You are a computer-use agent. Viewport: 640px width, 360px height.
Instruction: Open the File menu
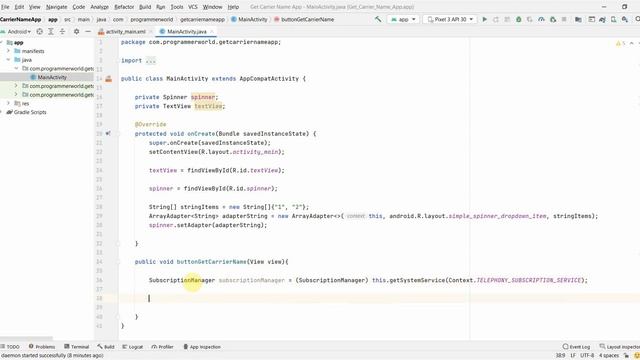point(5,7)
